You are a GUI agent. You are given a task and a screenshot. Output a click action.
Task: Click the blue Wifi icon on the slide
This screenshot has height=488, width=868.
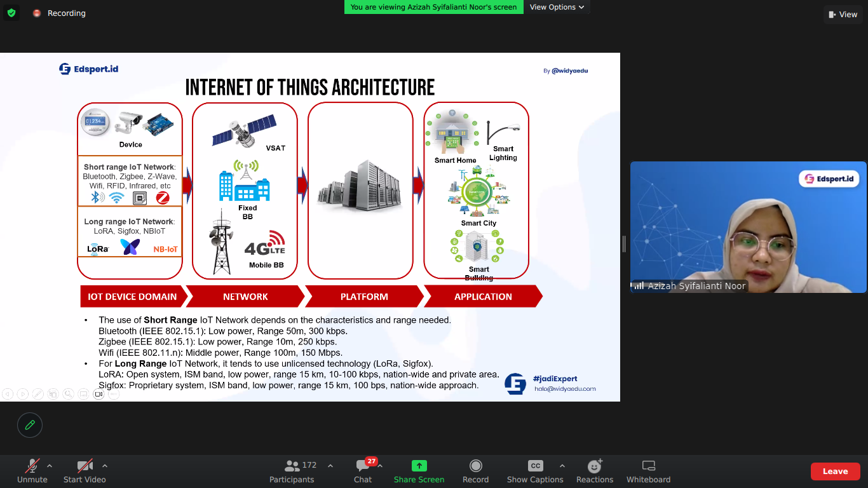coord(116,198)
